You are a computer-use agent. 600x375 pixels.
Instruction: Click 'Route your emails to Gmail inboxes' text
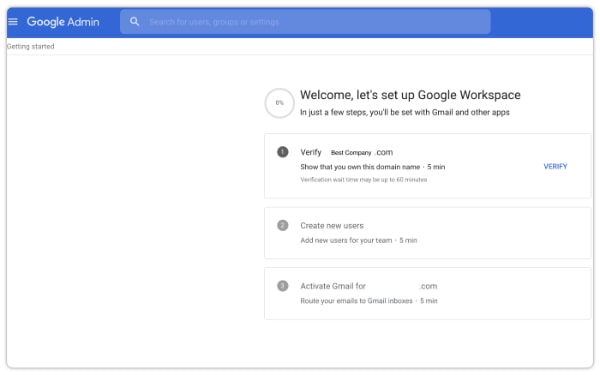pyautogui.click(x=356, y=301)
